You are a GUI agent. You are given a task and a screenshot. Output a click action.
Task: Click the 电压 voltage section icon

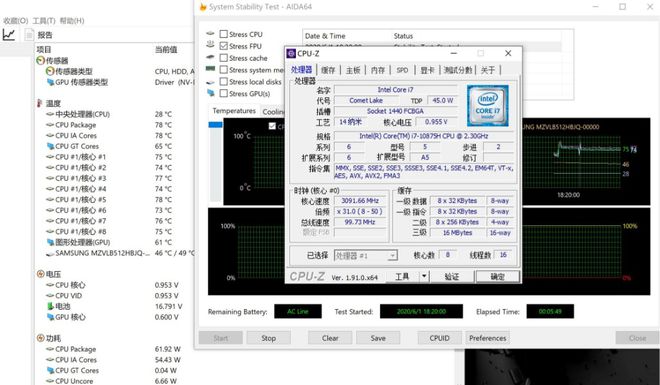click(40, 274)
